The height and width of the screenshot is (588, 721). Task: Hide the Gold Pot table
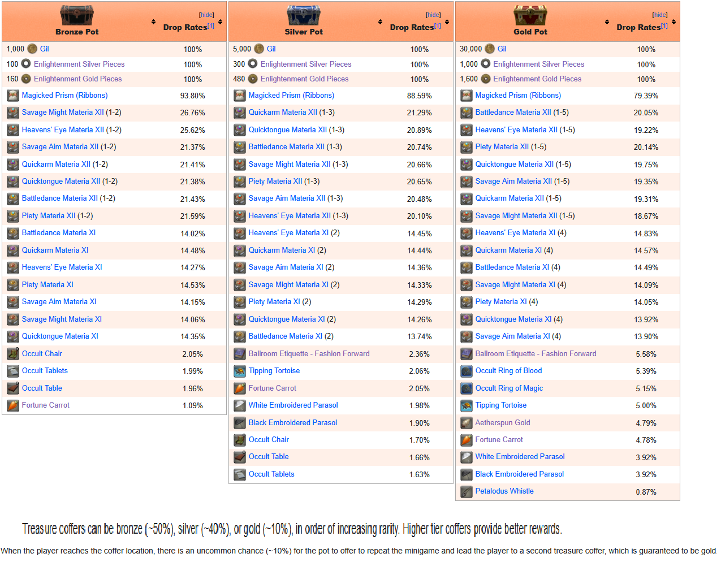[x=660, y=15]
